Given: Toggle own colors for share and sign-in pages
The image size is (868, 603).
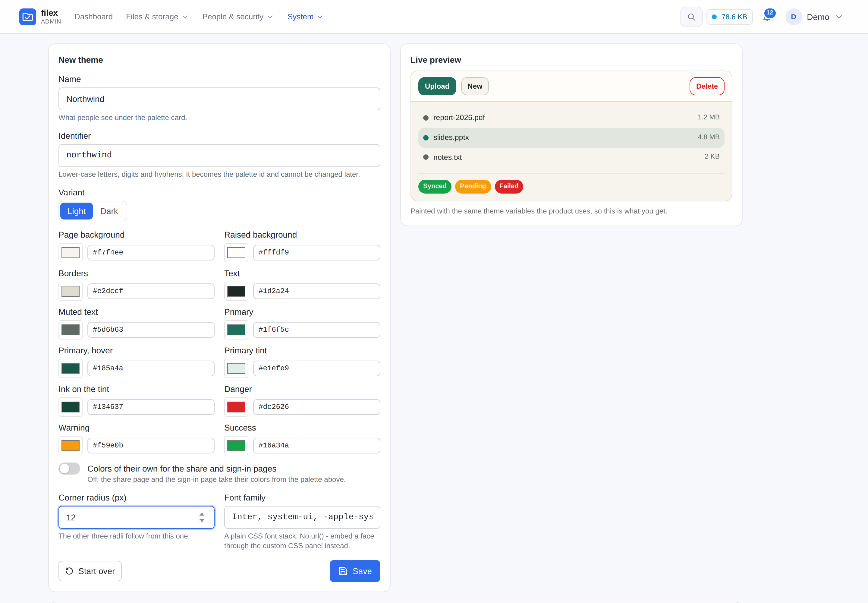Looking at the screenshot, I should click(x=69, y=469).
